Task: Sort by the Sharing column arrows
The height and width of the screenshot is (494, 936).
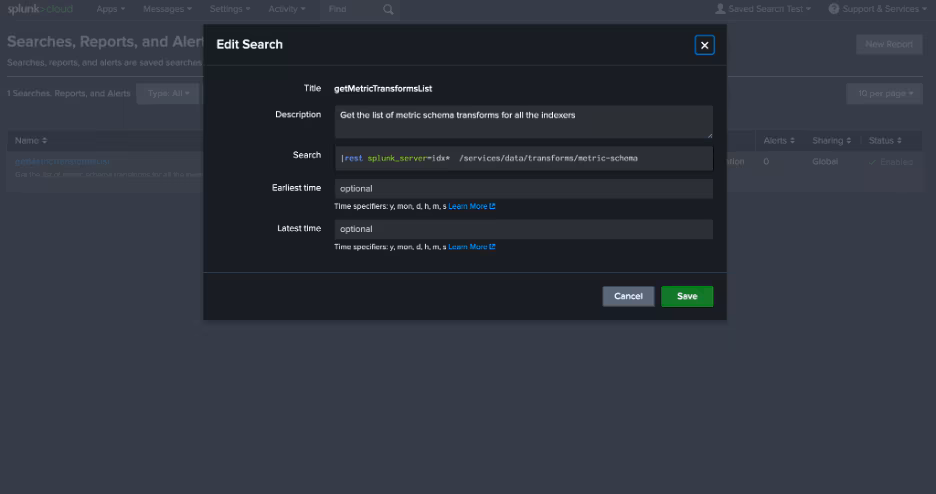Action: [848, 141]
